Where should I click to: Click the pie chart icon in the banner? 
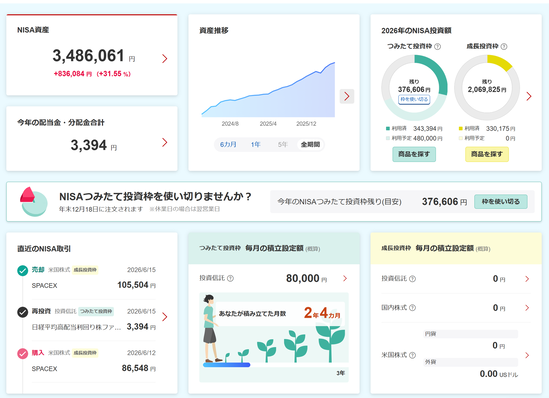click(x=34, y=202)
